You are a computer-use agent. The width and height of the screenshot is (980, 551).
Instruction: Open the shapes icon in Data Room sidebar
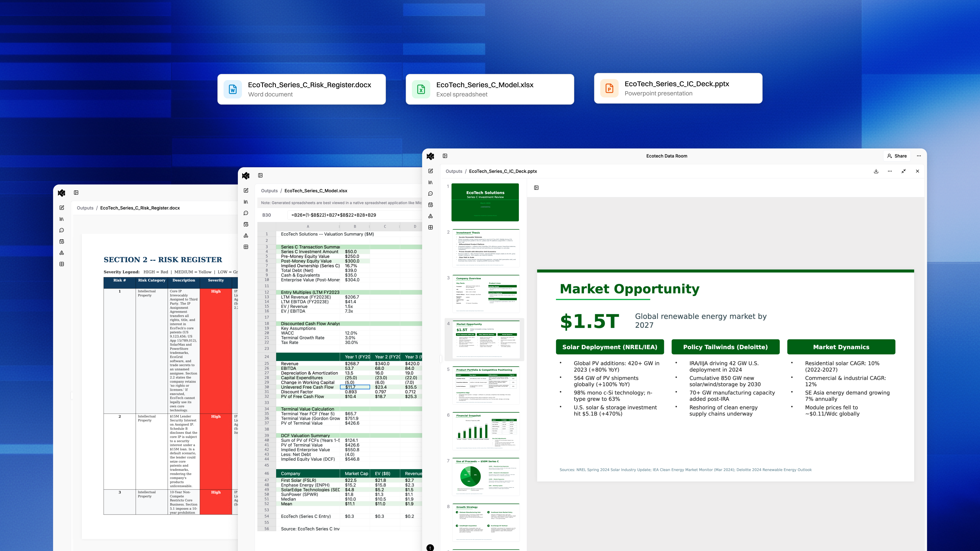pyautogui.click(x=431, y=216)
